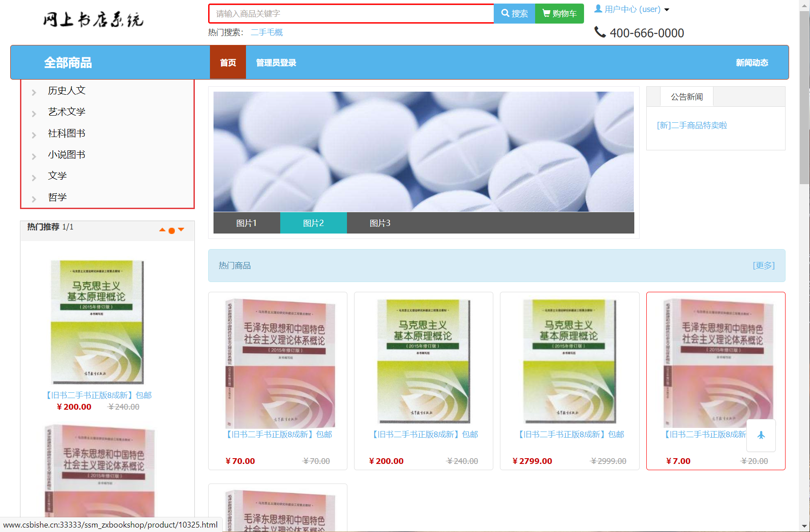Click the 网上书店系统 logo
The height and width of the screenshot is (532, 810).
(93, 20)
